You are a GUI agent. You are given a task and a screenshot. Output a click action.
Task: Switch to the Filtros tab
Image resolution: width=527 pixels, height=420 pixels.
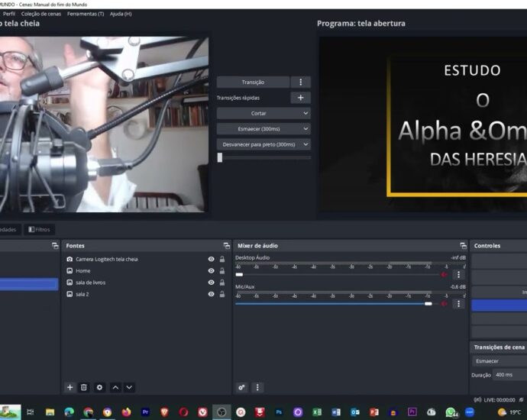(39, 229)
